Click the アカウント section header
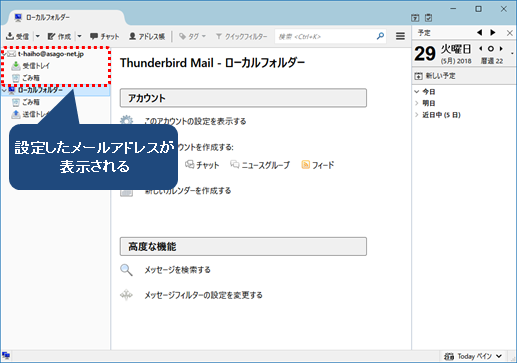This screenshot has height=363, width=517. (243, 98)
